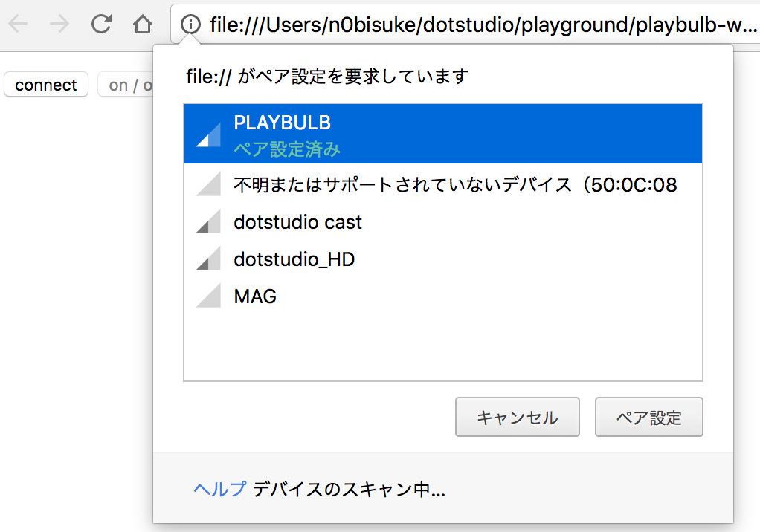This screenshot has width=760, height=532.
Task: Click the on / off button on the page
Action: coord(126,85)
